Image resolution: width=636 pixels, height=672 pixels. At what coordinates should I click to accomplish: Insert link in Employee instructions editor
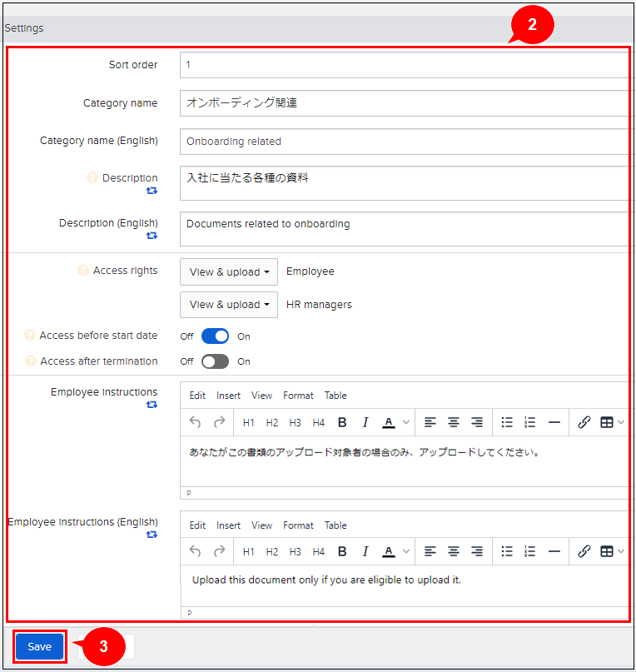tap(584, 422)
